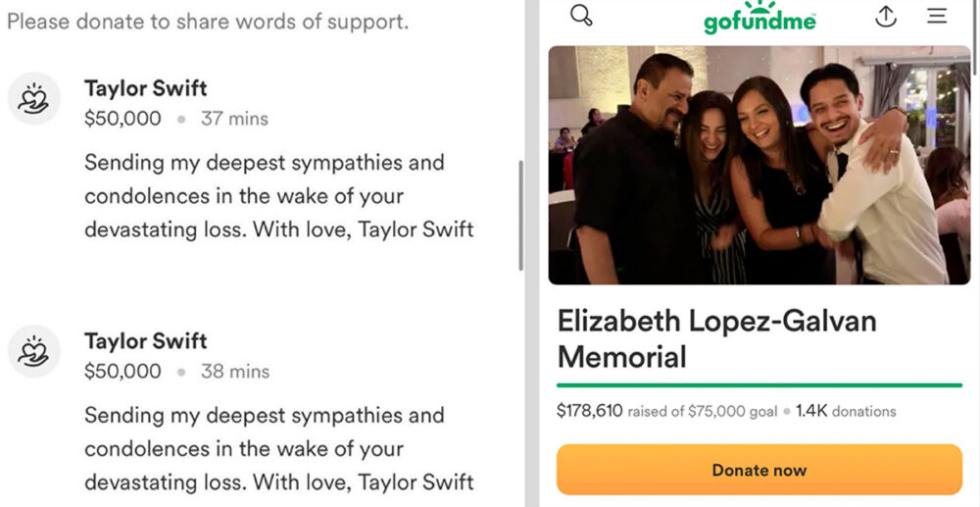Click the green fundraising progress bar

pyautogui.click(x=759, y=385)
